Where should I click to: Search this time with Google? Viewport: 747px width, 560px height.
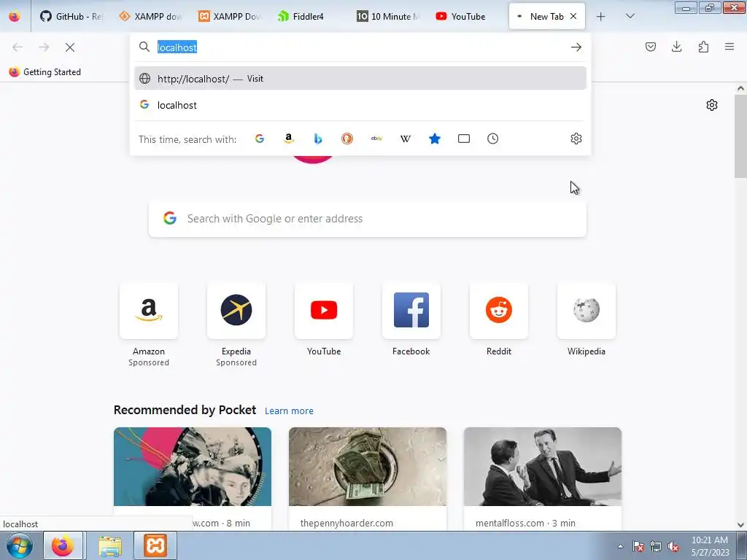[260, 139]
